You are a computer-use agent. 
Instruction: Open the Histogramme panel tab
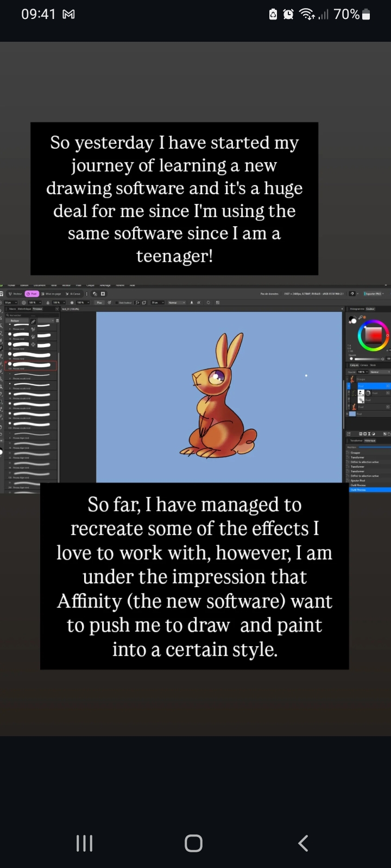356,309
